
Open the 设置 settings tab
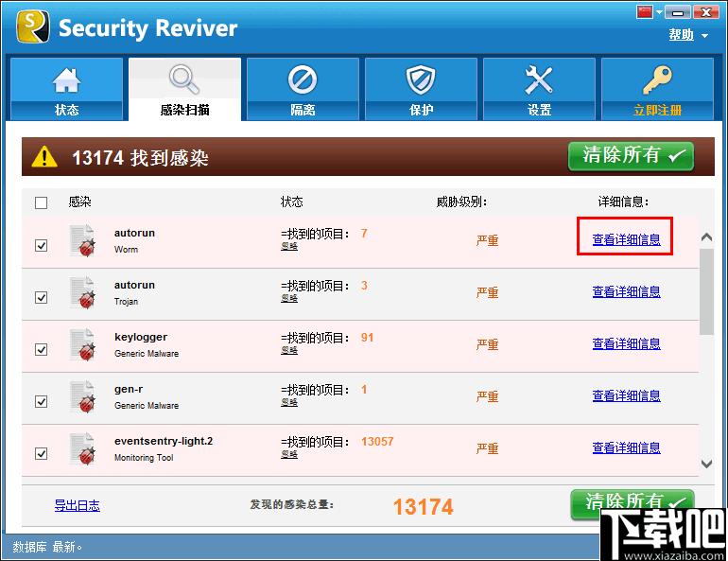click(x=539, y=89)
